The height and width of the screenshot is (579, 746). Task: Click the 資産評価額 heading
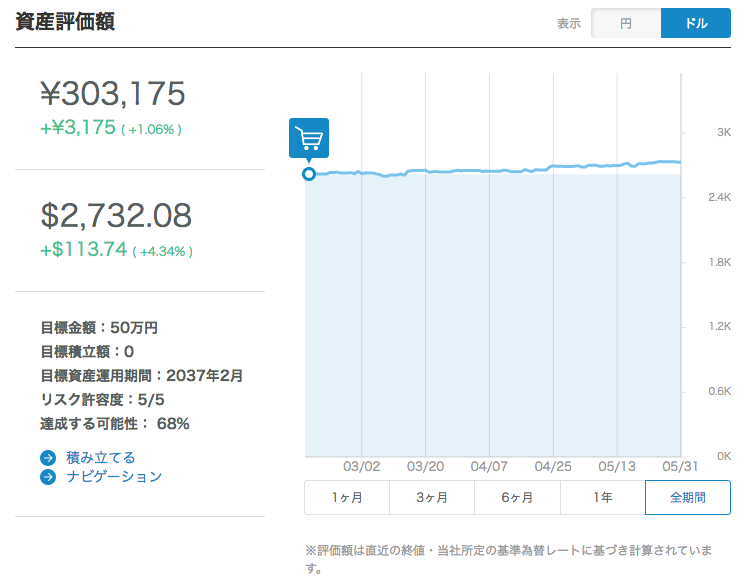(x=65, y=22)
